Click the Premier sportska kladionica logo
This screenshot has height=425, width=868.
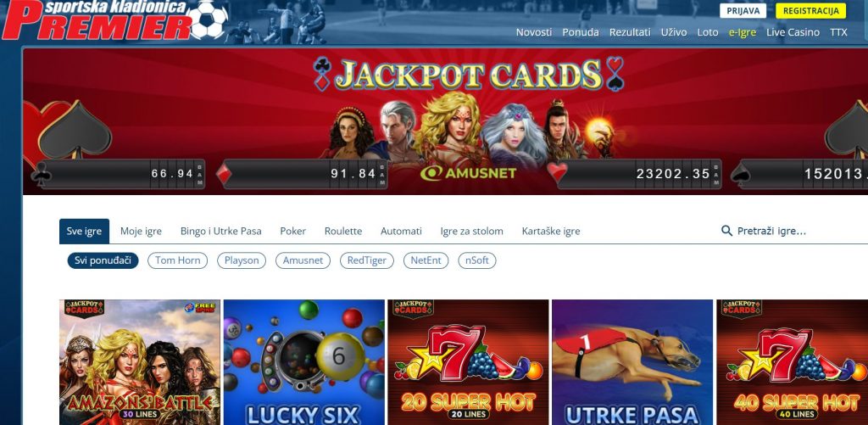114,20
